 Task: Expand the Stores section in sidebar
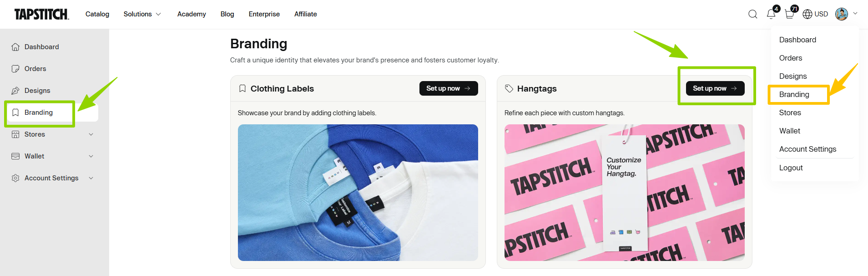tap(91, 134)
